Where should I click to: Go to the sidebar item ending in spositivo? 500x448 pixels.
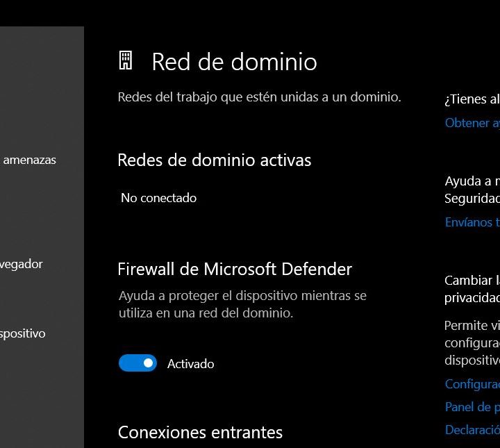coord(23,333)
